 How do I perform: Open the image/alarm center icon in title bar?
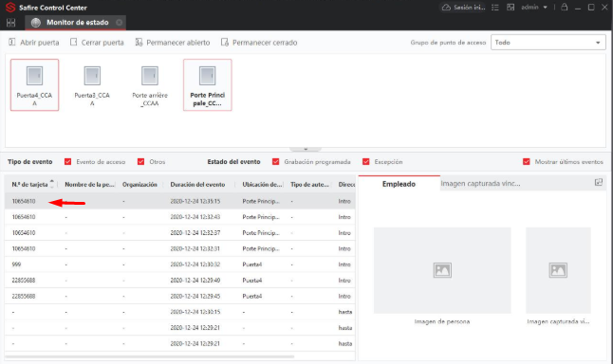tap(511, 8)
